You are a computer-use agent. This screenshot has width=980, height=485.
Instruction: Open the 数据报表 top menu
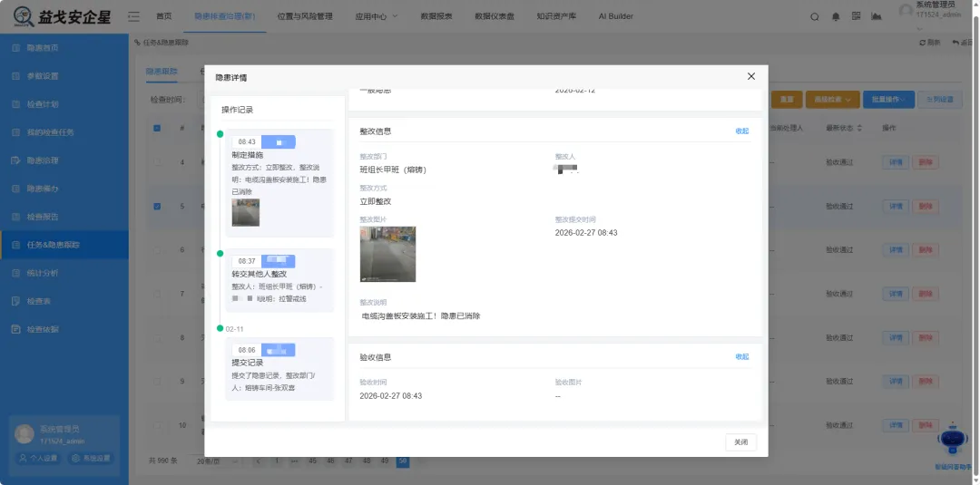pyautogui.click(x=436, y=16)
